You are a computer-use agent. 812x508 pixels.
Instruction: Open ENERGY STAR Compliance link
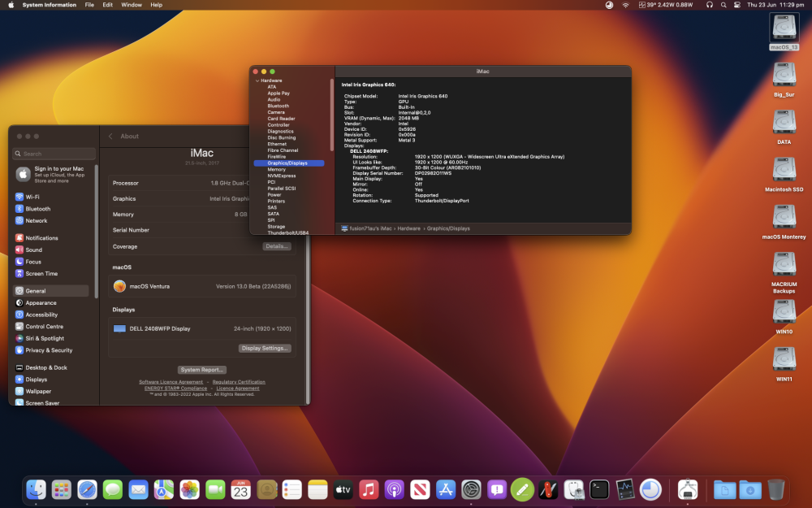(x=175, y=389)
